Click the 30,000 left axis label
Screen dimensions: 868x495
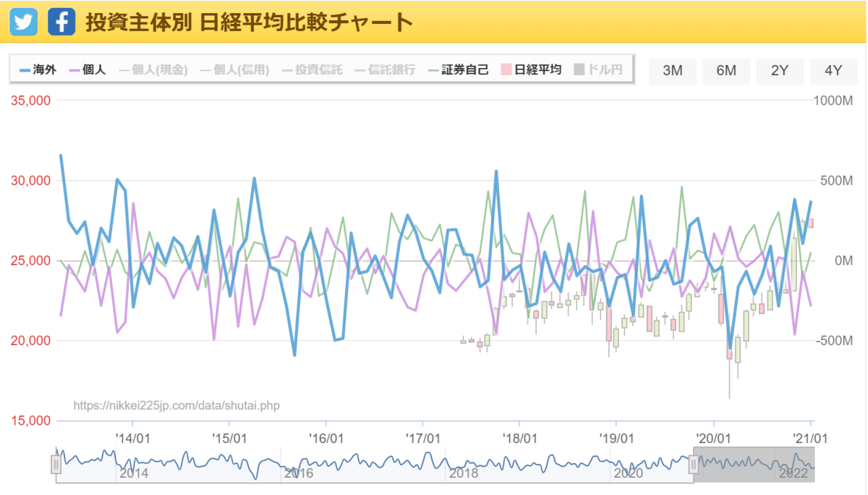pos(32,181)
